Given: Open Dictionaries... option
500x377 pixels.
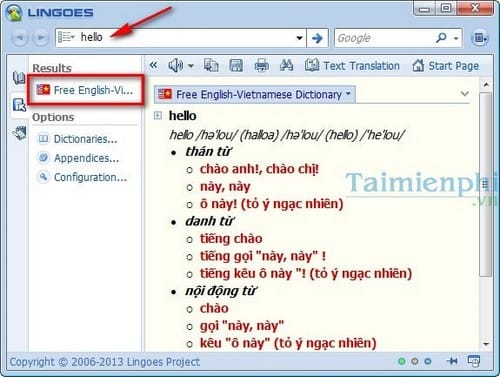Looking at the screenshot, I should [x=77, y=139].
